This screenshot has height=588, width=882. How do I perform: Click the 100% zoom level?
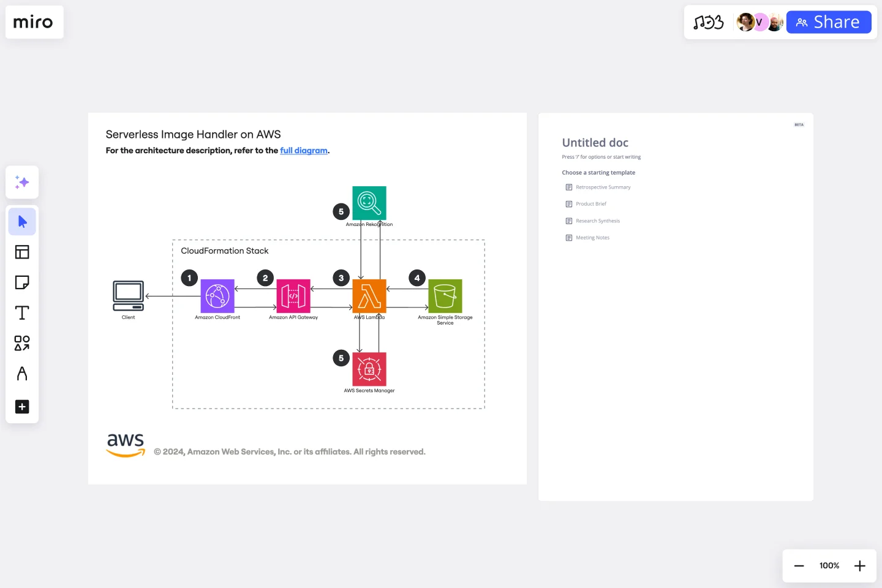click(x=829, y=566)
